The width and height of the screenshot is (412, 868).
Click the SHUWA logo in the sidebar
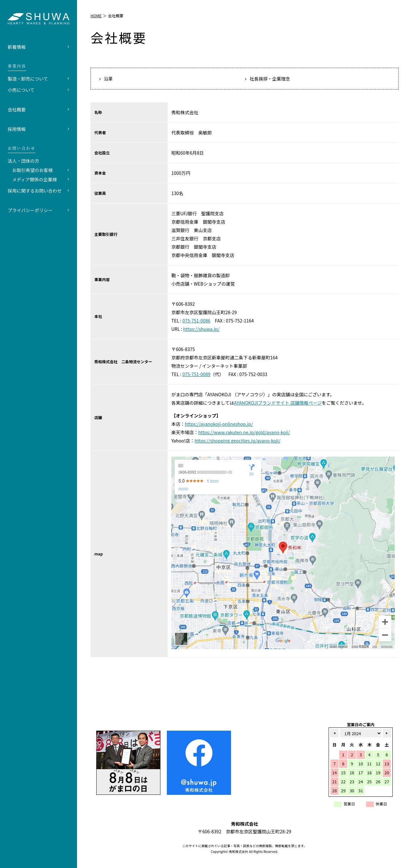point(39,19)
